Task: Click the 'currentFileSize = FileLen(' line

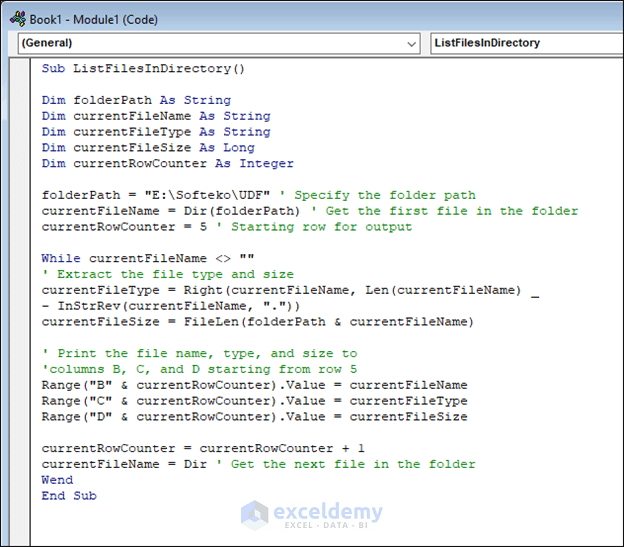Action: [x=257, y=322]
